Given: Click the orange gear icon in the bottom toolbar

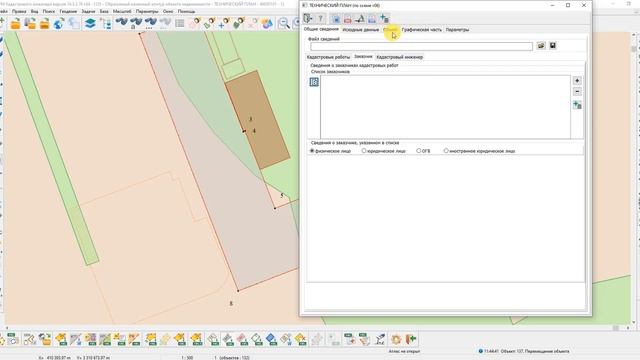Looking at the screenshot, I should 396,339.
